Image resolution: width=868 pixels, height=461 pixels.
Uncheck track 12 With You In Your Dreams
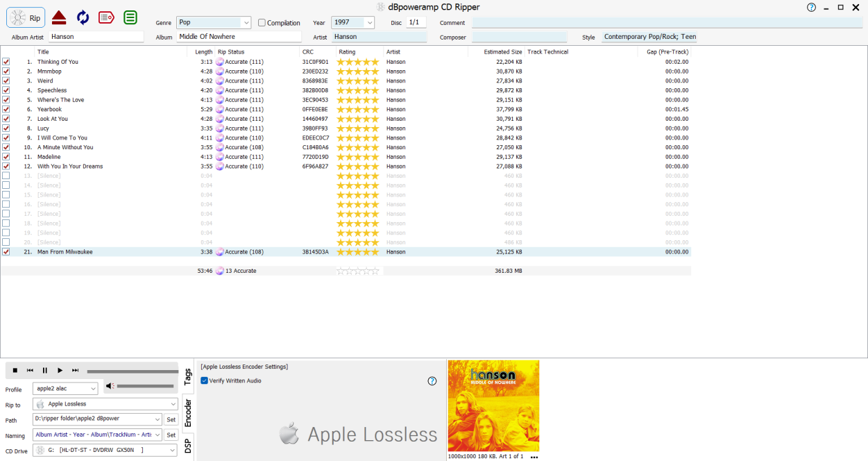[x=6, y=167]
